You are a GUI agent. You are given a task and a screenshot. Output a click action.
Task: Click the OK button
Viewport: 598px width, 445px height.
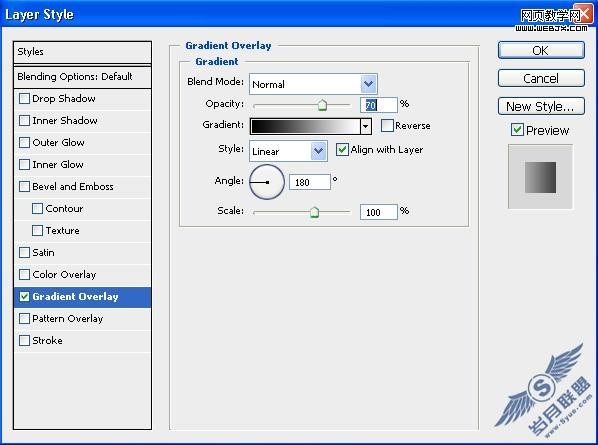tap(541, 50)
